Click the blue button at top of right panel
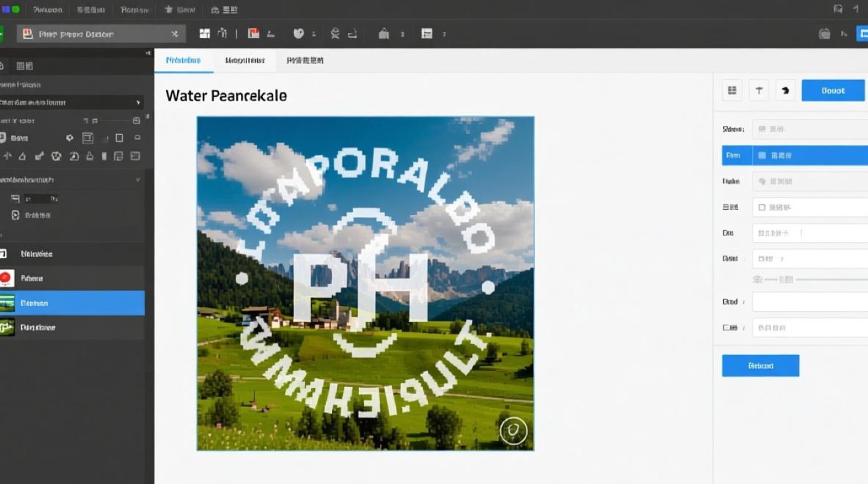 point(832,91)
